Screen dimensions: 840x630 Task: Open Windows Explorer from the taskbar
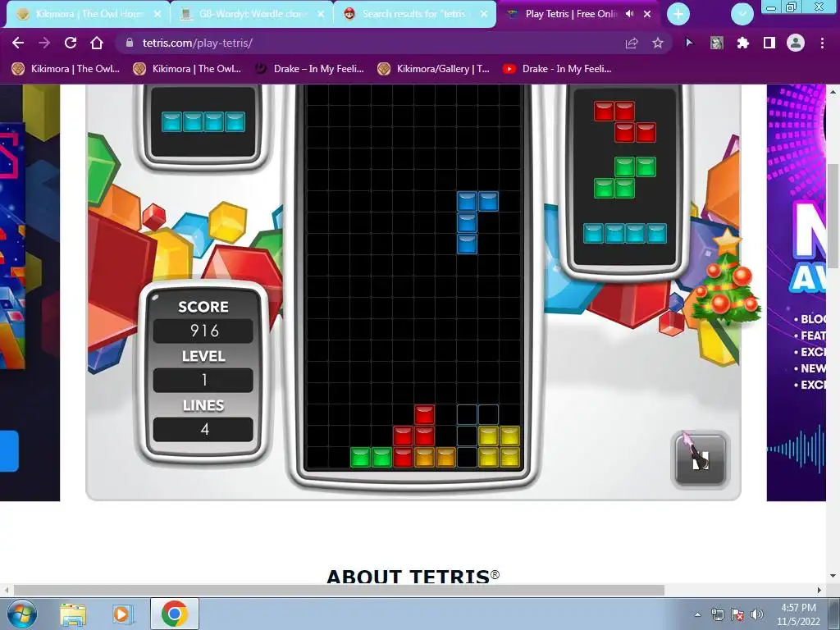pyautogui.click(x=73, y=614)
